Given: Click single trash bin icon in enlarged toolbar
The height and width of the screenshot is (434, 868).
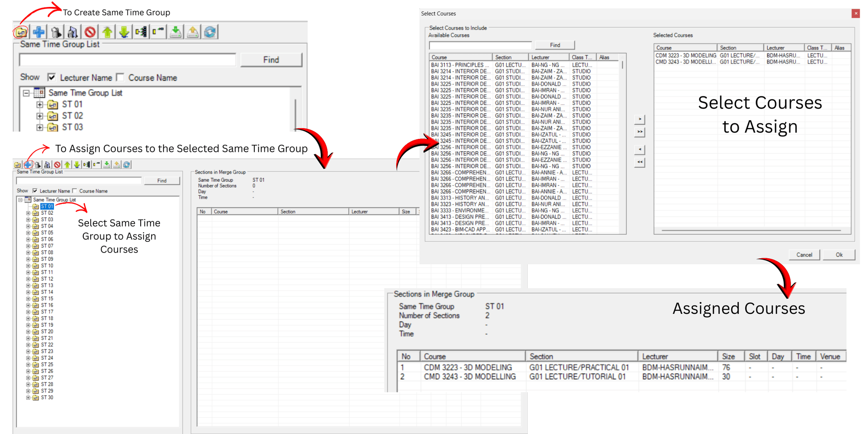Looking at the screenshot, I should (x=56, y=32).
